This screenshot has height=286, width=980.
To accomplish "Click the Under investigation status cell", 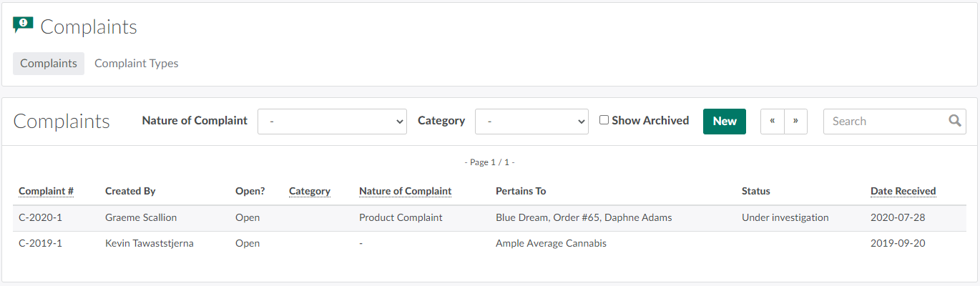I will coord(785,217).
